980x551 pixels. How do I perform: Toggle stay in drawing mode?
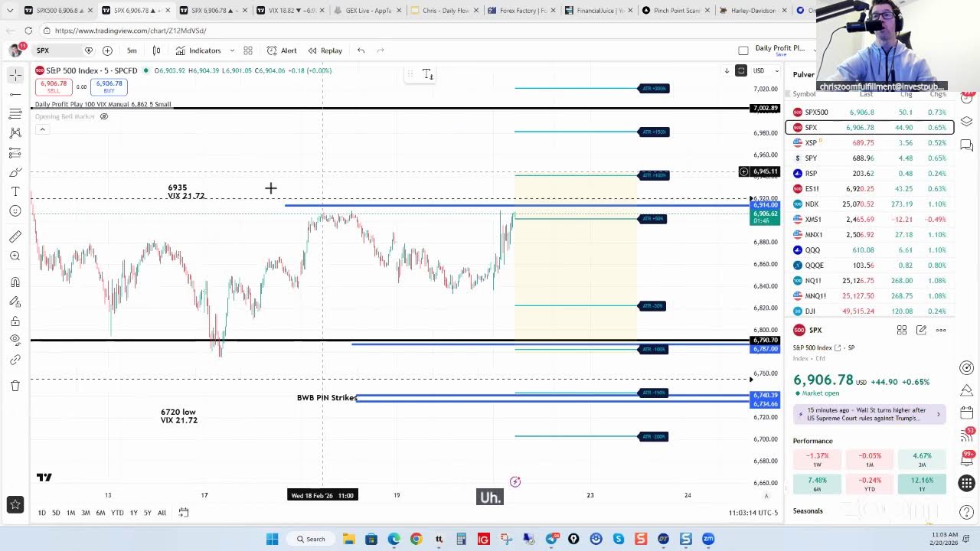[x=15, y=302]
